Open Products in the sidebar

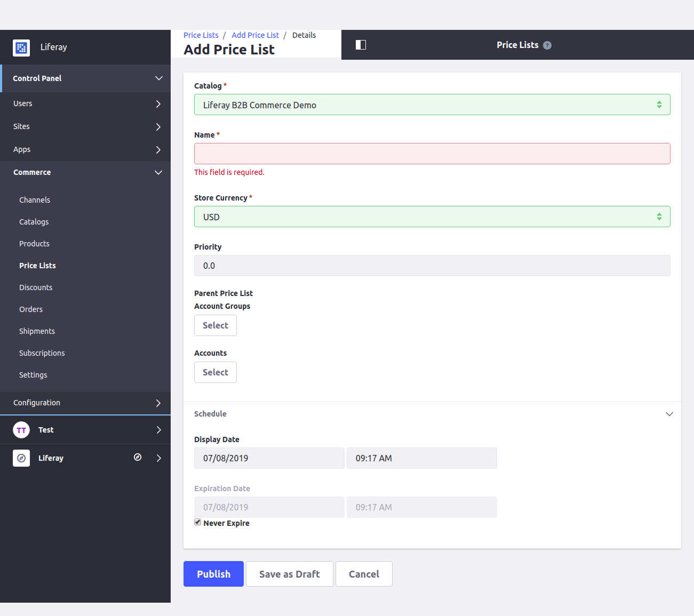click(34, 244)
